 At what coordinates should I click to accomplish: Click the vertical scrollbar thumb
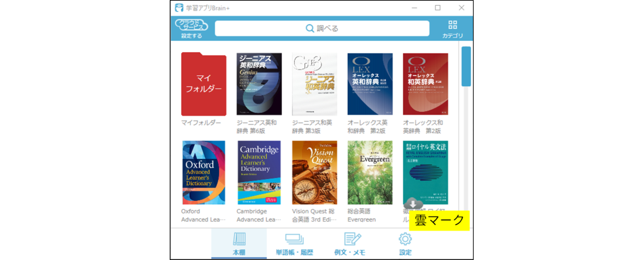point(466,67)
